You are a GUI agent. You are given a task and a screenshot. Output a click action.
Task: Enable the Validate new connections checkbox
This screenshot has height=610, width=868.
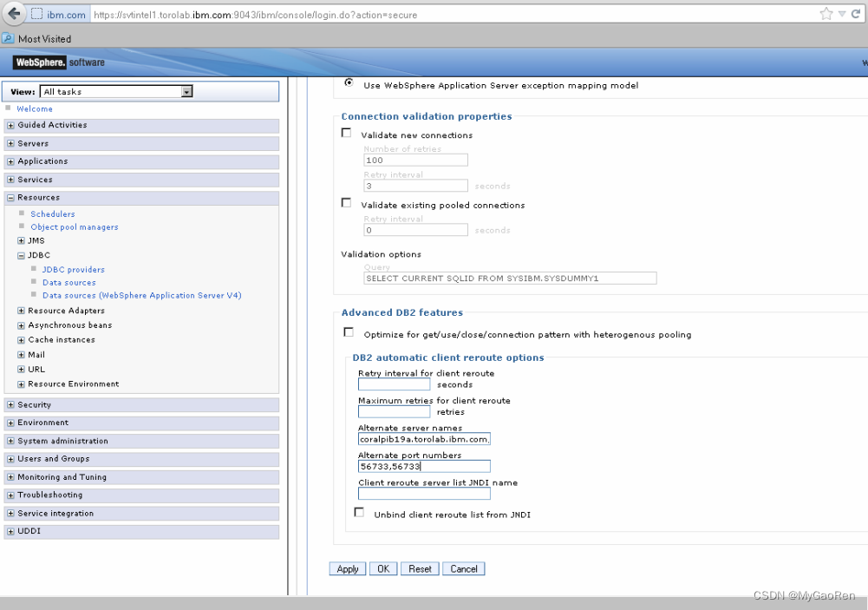click(x=346, y=133)
